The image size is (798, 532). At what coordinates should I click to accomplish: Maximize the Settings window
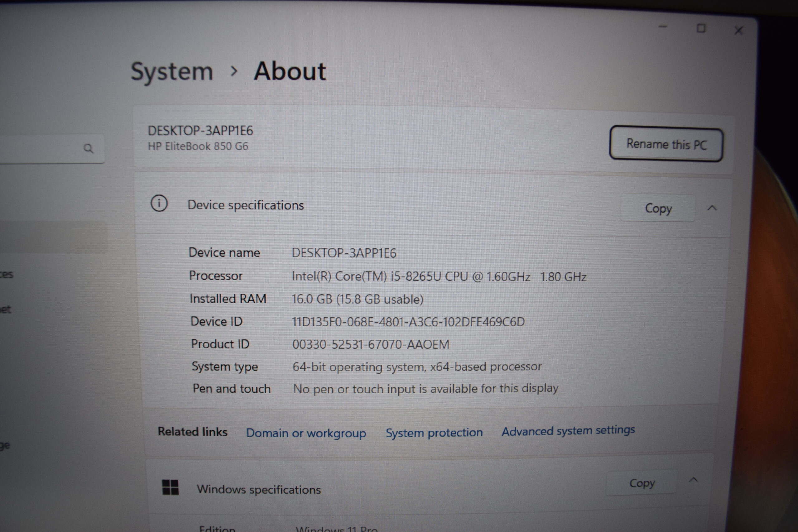coord(701,28)
